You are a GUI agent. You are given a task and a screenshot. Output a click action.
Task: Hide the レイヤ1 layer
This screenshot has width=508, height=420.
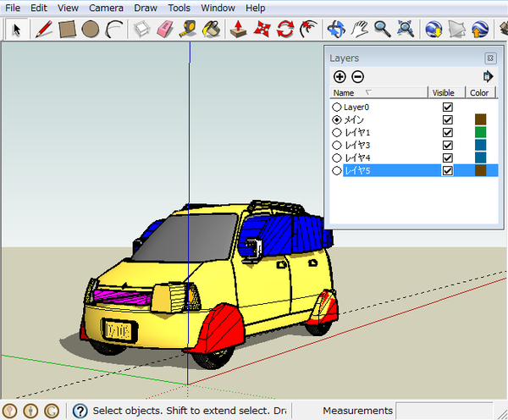[448, 132]
